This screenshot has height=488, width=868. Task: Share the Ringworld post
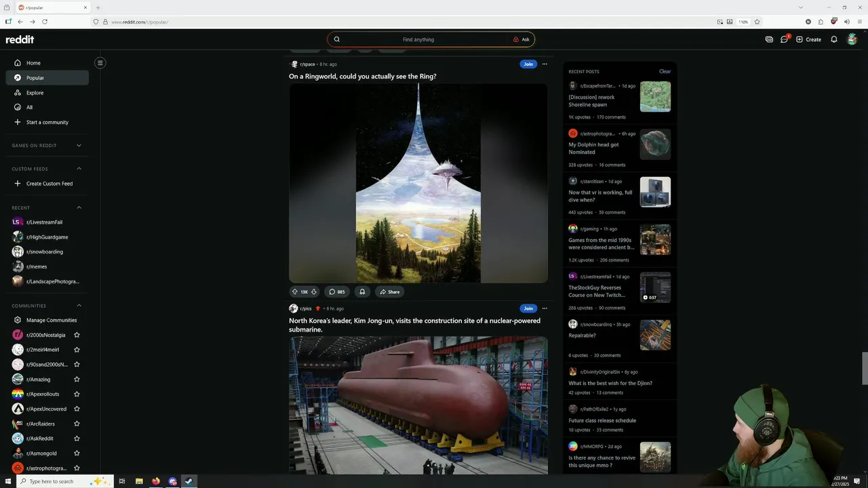(390, 291)
